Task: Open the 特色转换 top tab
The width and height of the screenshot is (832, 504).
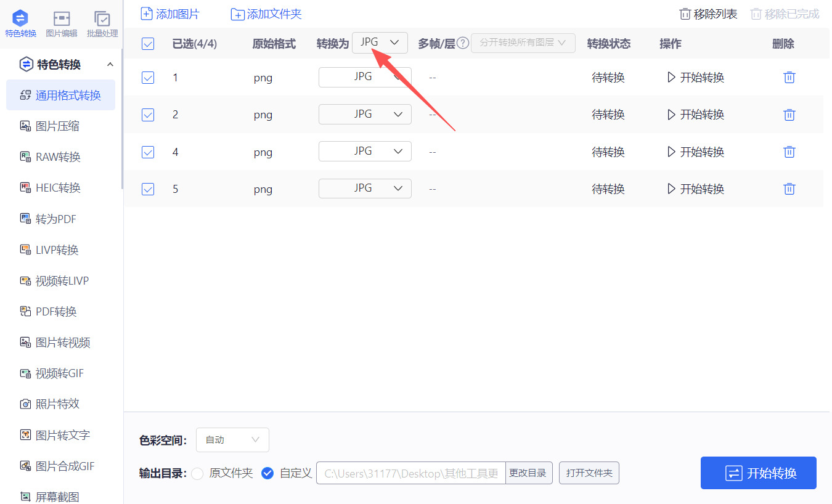Action: [x=20, y=24]
